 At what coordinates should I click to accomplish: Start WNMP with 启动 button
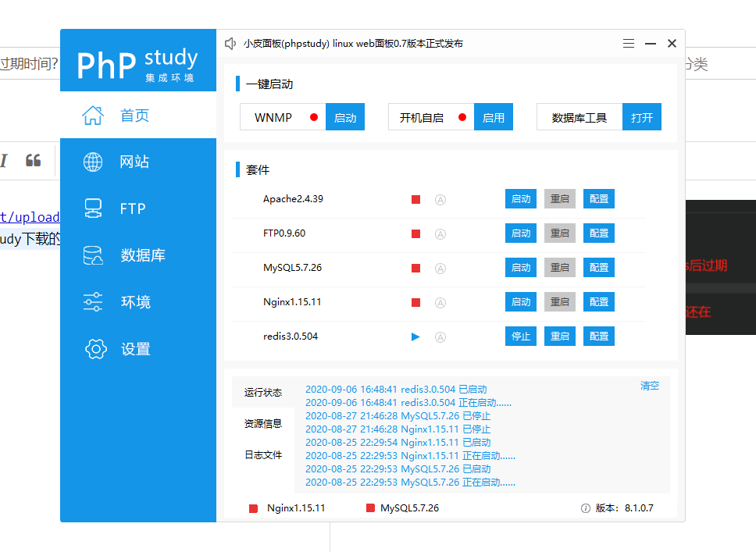coord(345,117)
